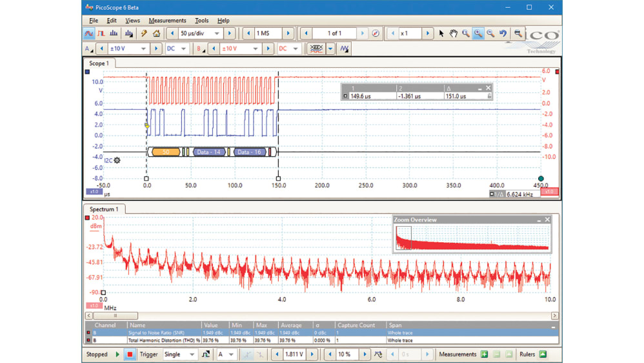
Task: Open the Measurements menu
Action: 167,21
